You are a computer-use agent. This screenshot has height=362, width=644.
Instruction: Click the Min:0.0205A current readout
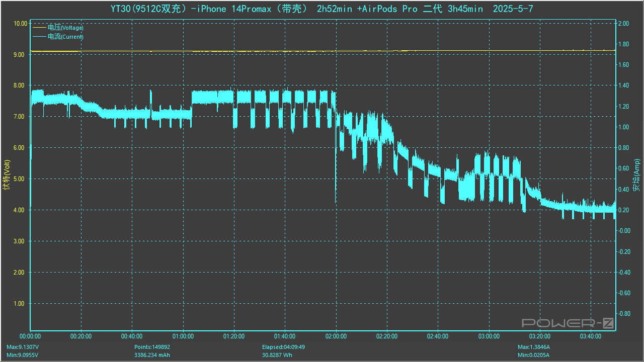(533, 355)
